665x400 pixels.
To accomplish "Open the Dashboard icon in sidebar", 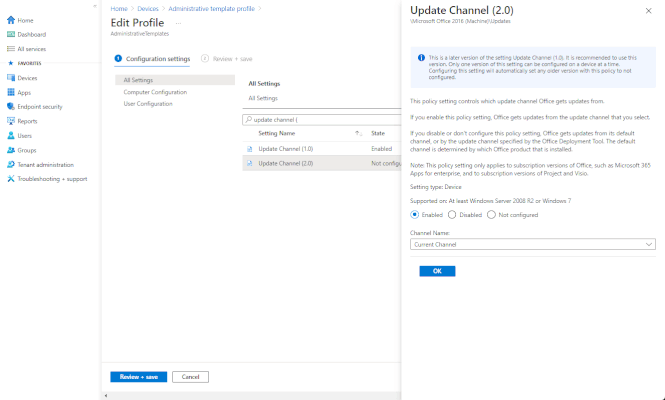I will point(11,34).
